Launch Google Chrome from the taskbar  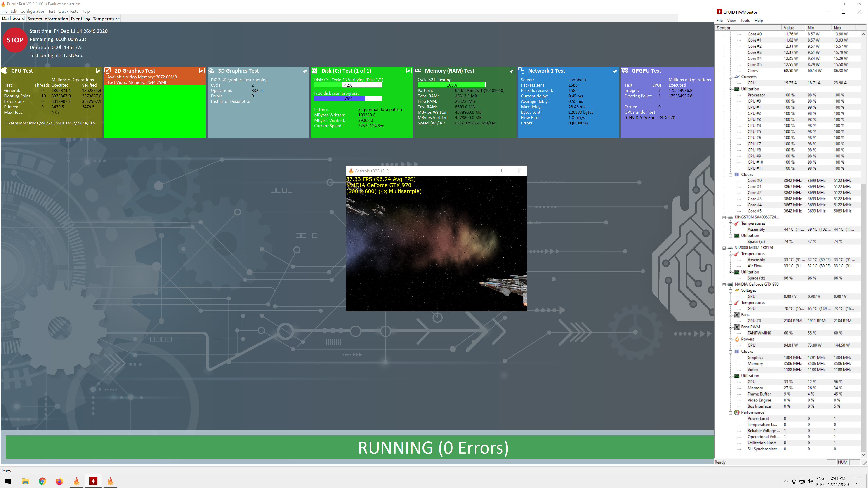(x=42, y=481)
